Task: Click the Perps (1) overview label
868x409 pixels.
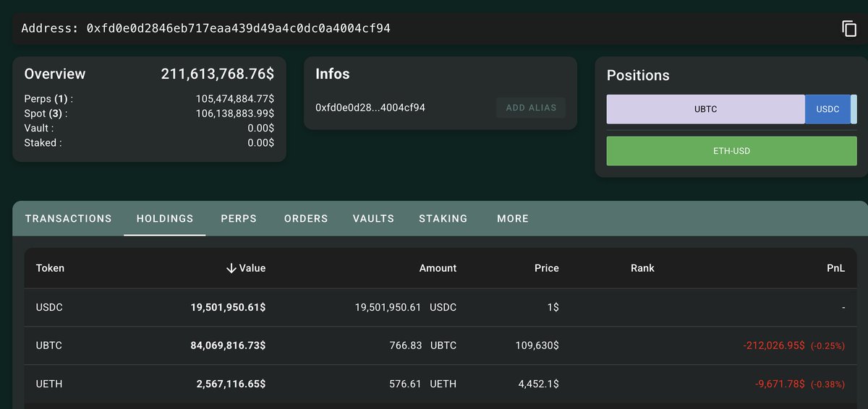Action: click(48, 99)
